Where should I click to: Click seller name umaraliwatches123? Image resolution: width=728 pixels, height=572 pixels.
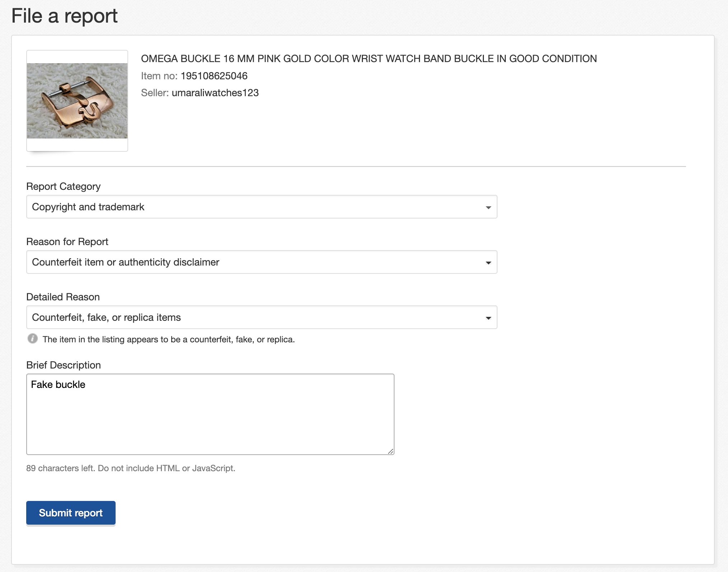click(x=215, y=93)
